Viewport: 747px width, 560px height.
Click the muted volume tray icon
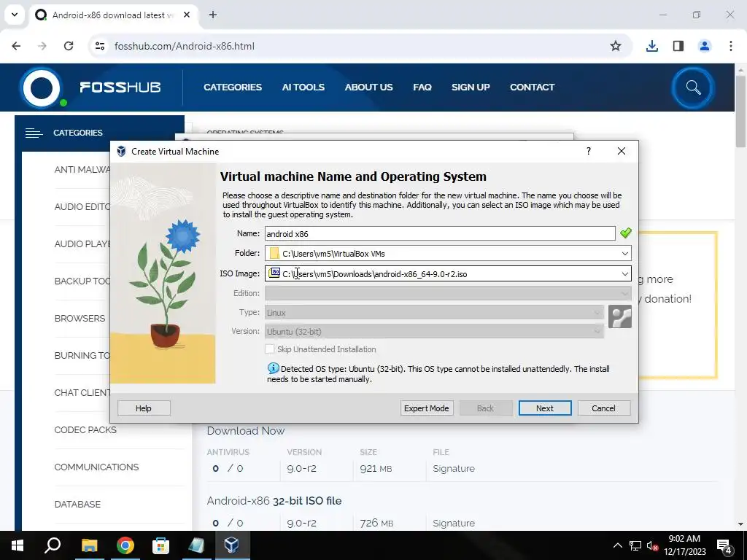[651, 545]
